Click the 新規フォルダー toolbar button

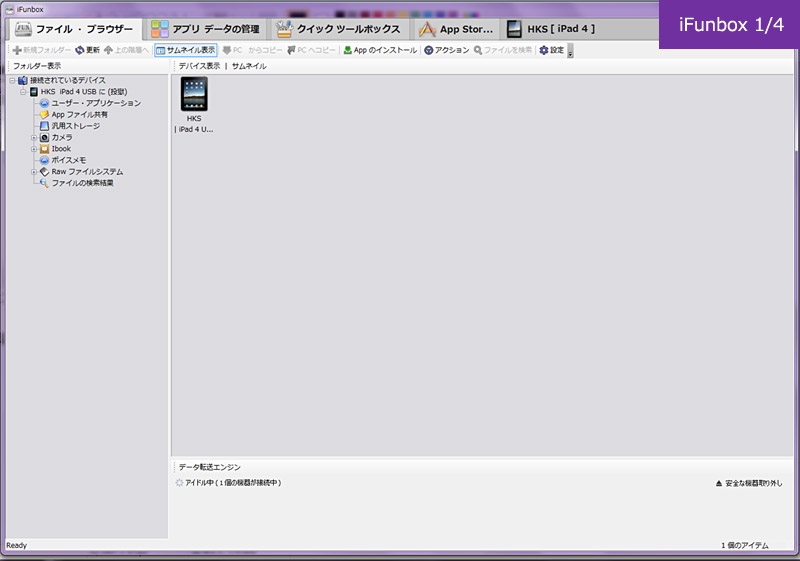[x=42, y=50]
